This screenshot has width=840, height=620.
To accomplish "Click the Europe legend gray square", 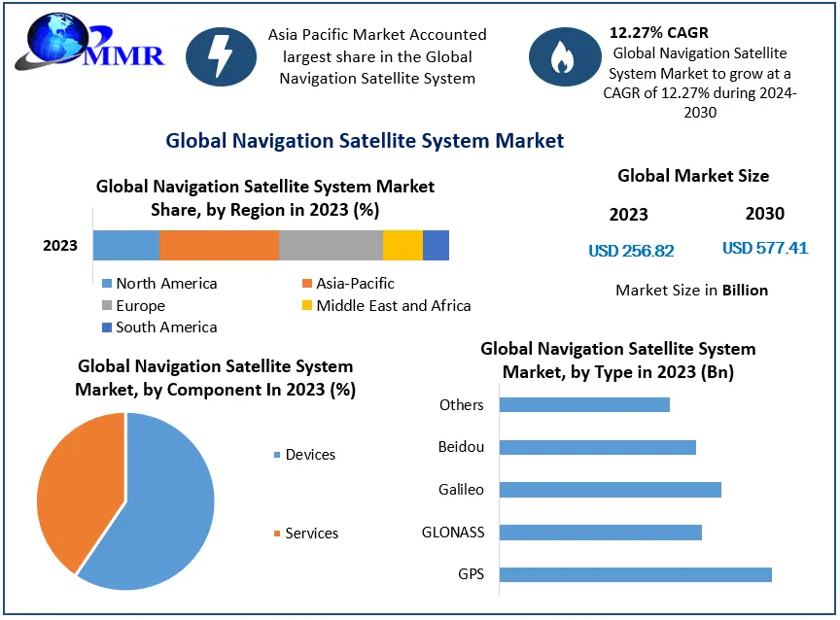I will point(107,306).
